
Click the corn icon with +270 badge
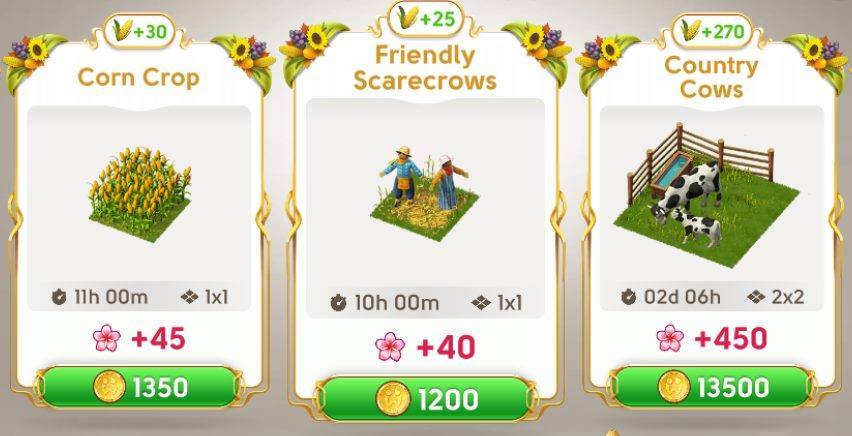coord(691,30)
